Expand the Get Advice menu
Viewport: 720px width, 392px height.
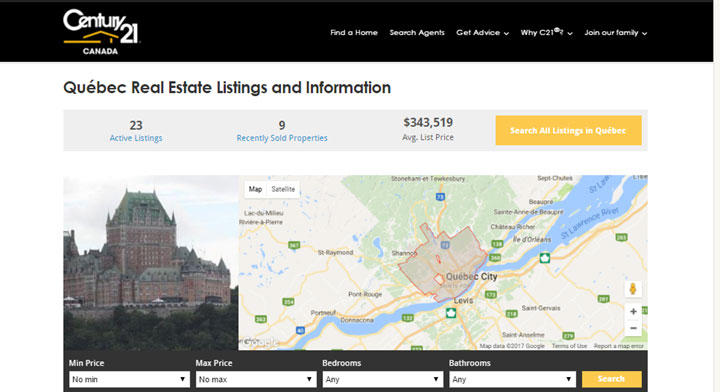click(482, 33)
